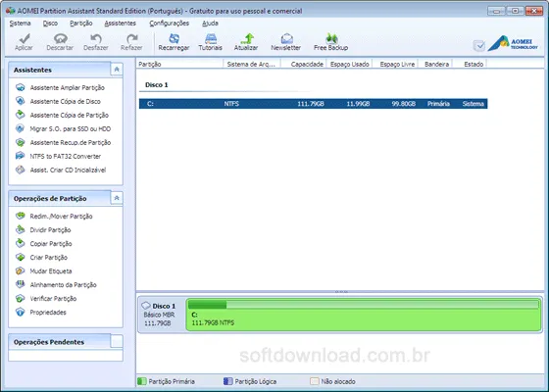Open the Ajuda menu
The width and height of the screenshot is (549, 392).
(x=210, y=24)
